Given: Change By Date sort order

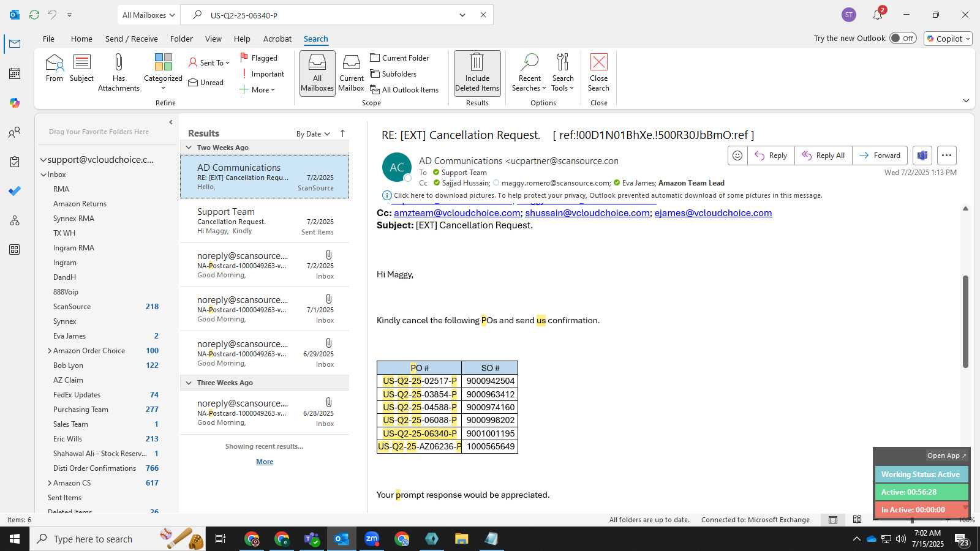Looking at the screenshot, I should click(x=313, y=134).
